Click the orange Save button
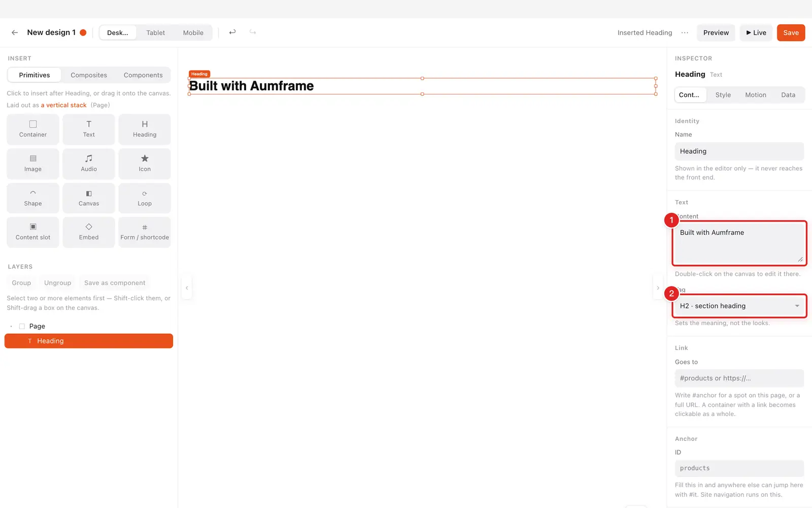This screenshot has width=812, height=508. pos(791,33)
